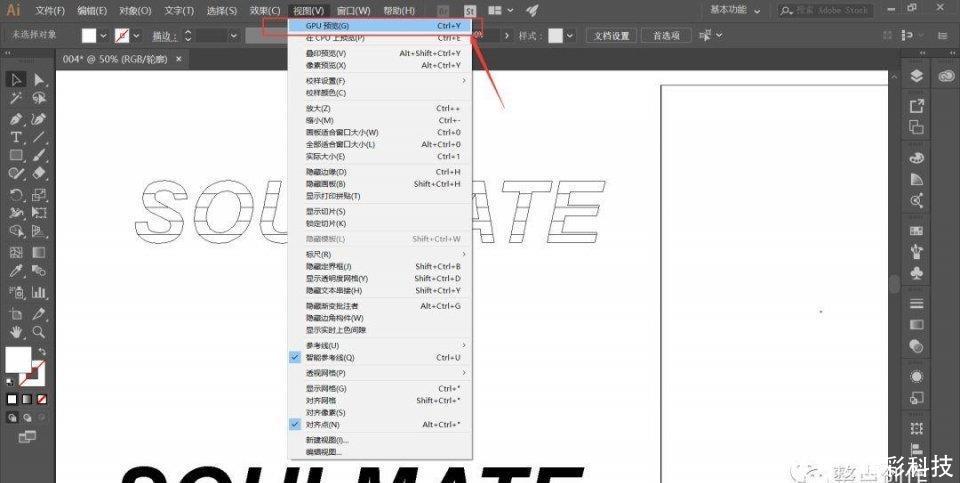
Task: Select the Scale tool
Action: tap(39, 195)
